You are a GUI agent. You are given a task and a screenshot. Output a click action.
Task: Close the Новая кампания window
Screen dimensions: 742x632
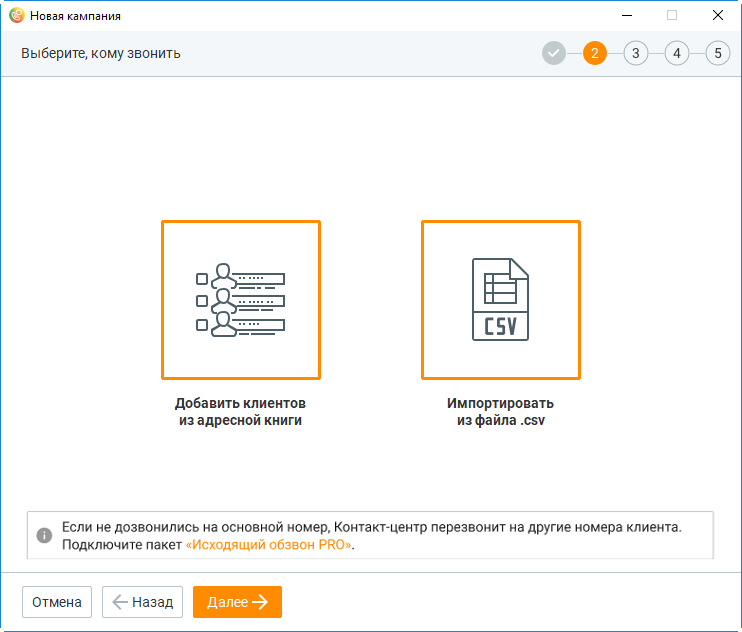(718, 16)
